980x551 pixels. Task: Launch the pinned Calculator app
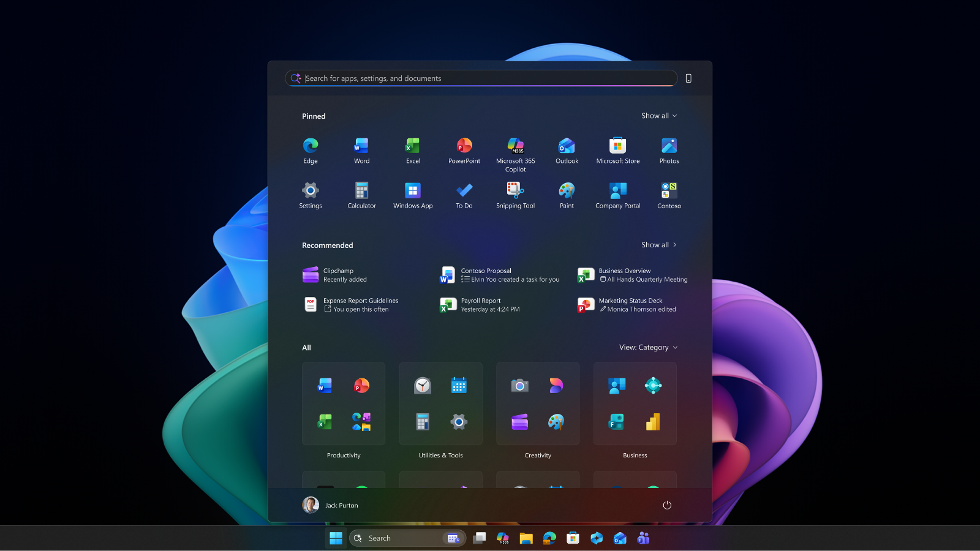(361, 196)
